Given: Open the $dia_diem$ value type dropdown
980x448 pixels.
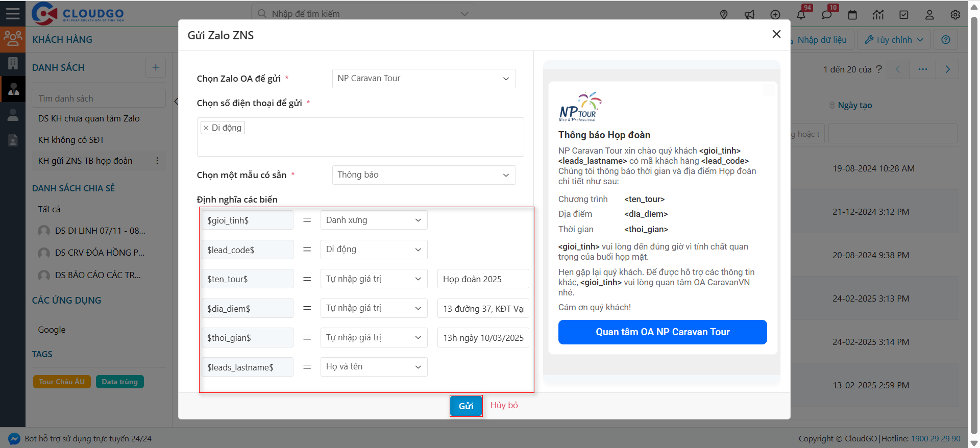Looking at the screenshot, I should click(374, 308).
